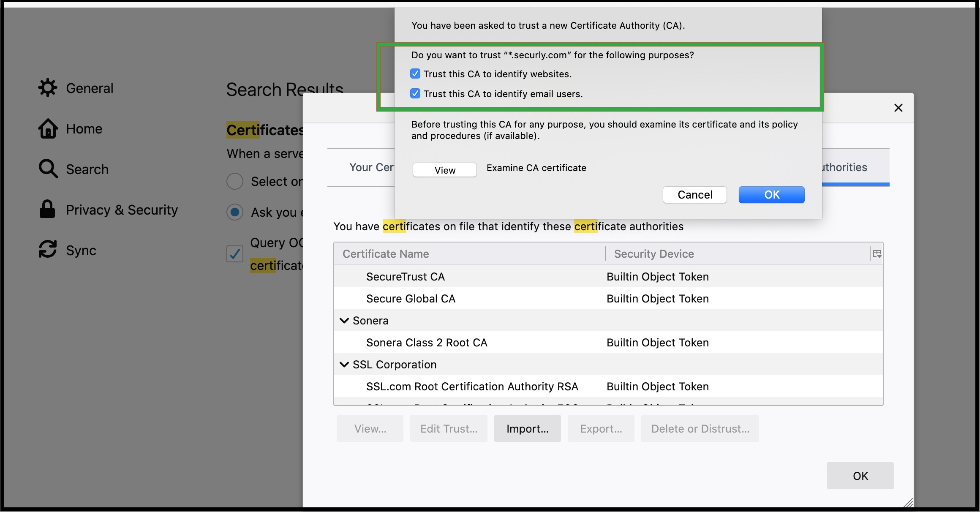Screen dimensions: 980x512
Task: Uncheck Trust this CA to identify websites
Action: tap(415, 74)
